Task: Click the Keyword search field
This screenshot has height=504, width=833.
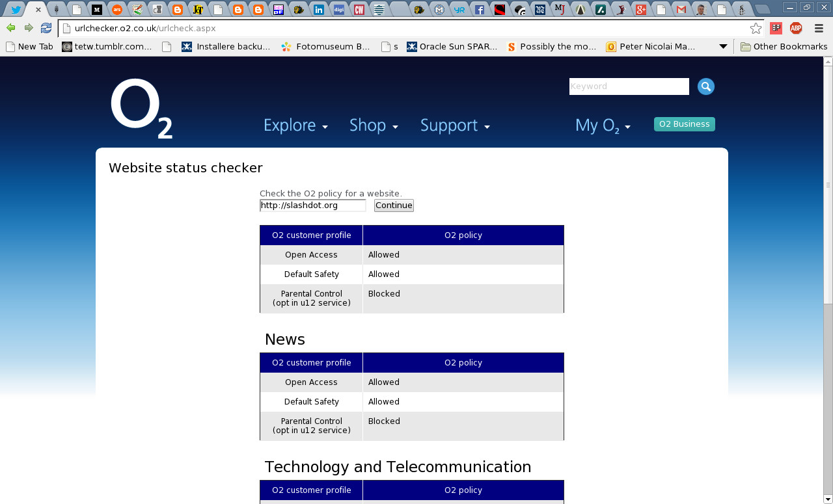Action: pos(629,86)
